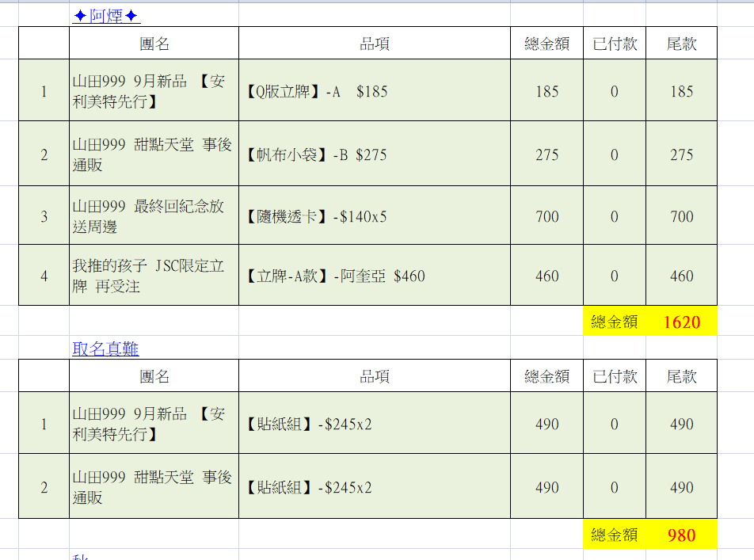Screen dimensions: 754x560
Task: Select 【貼紙組】-$245x2 in 取名真難's 甜點天堂 row
Action: (x=374, y=486)
